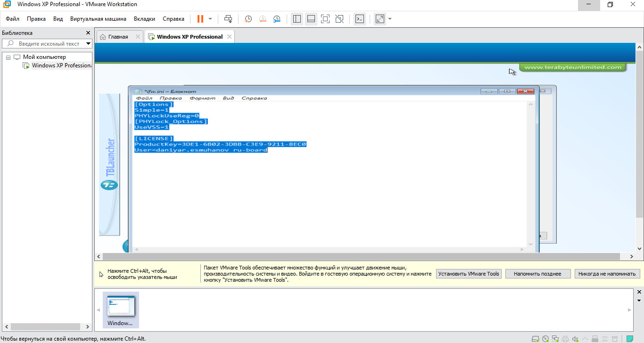
Task: Click the UseVSS=1 line
Action: 151,127
